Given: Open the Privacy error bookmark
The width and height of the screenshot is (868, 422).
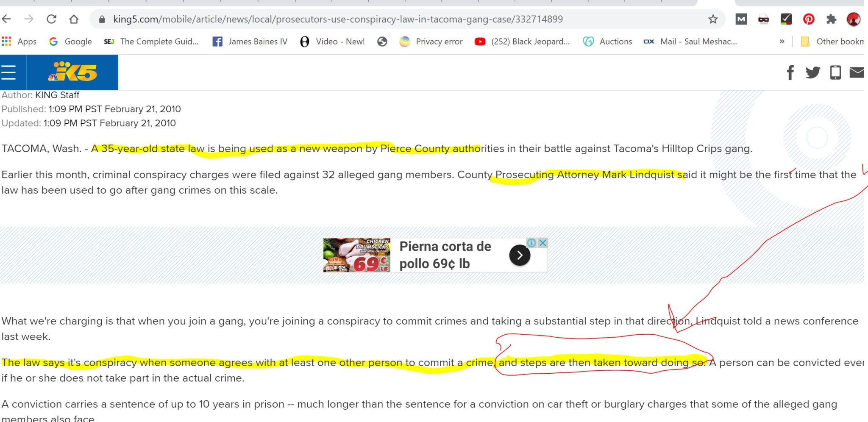Looking at the screenshot, I should 431,42.
